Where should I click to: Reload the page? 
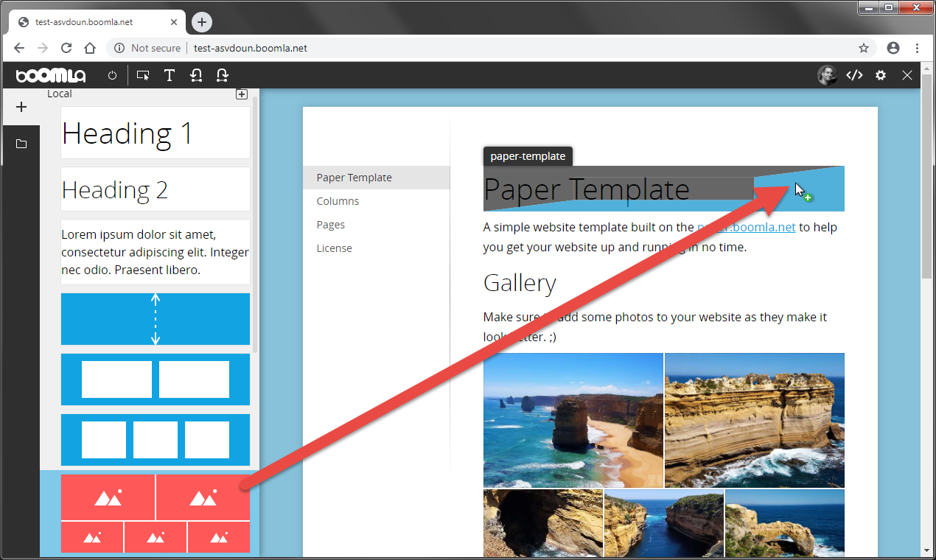click(x=66, y=48)
